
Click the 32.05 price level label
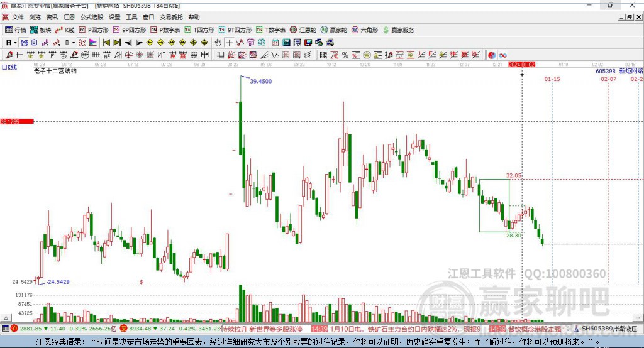[513, 175]
